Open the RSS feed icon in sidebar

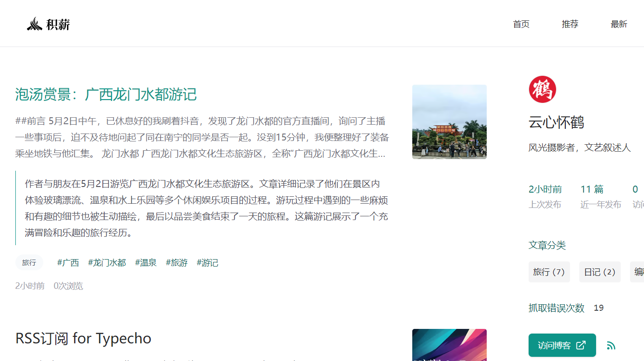(611, 345)
